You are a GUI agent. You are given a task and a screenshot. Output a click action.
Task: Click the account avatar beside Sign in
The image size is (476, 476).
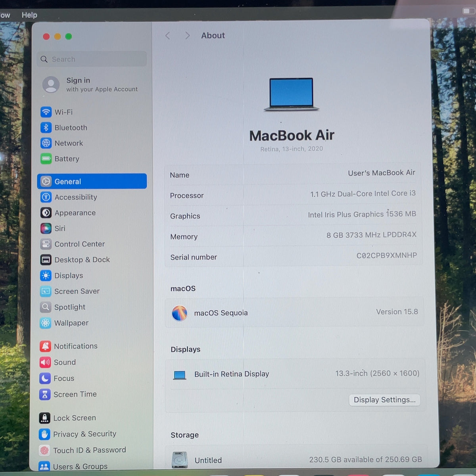click(x=51, y=84)
